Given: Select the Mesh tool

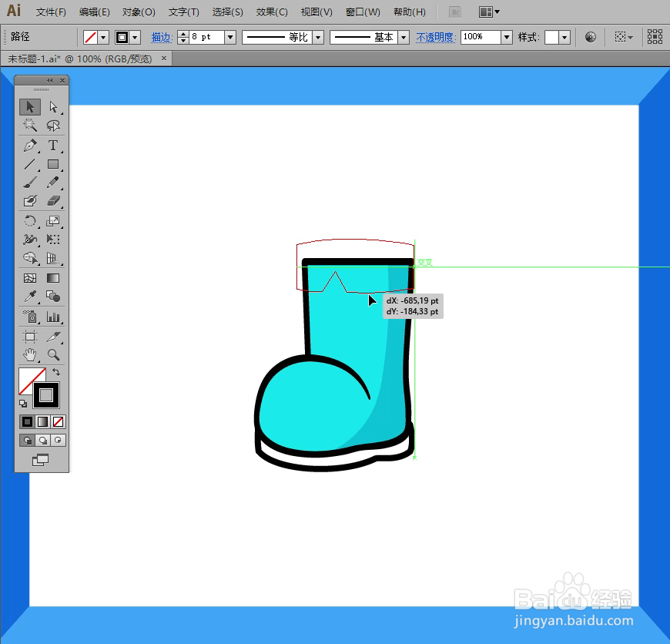Looking at the screenshot, I should coord(30,278).
